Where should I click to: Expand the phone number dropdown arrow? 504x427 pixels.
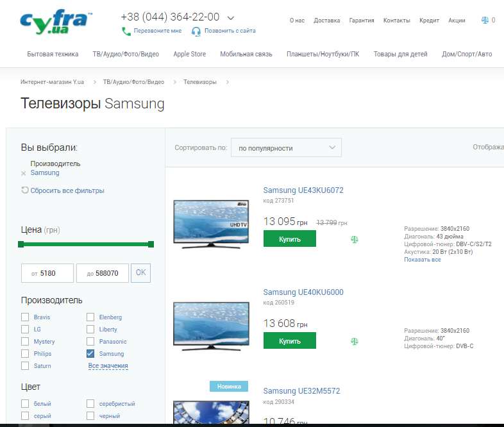(x=231, y=18)
